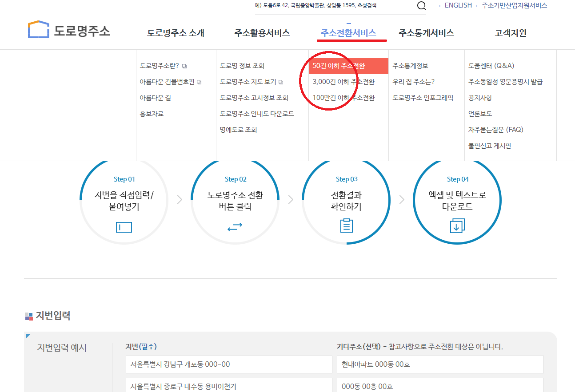Open 도로명주소 안내도 다운로드
The image size is (575, 392).
tap(257, 114)
